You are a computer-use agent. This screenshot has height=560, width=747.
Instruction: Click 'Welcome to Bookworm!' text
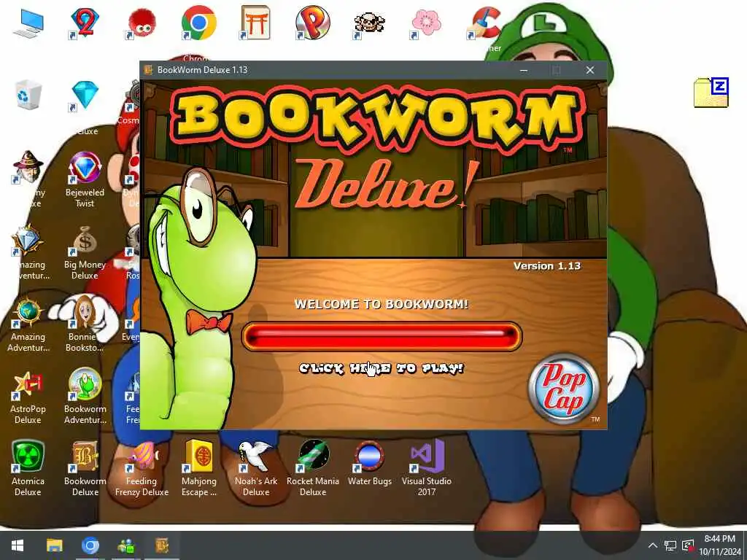point(381,304)
